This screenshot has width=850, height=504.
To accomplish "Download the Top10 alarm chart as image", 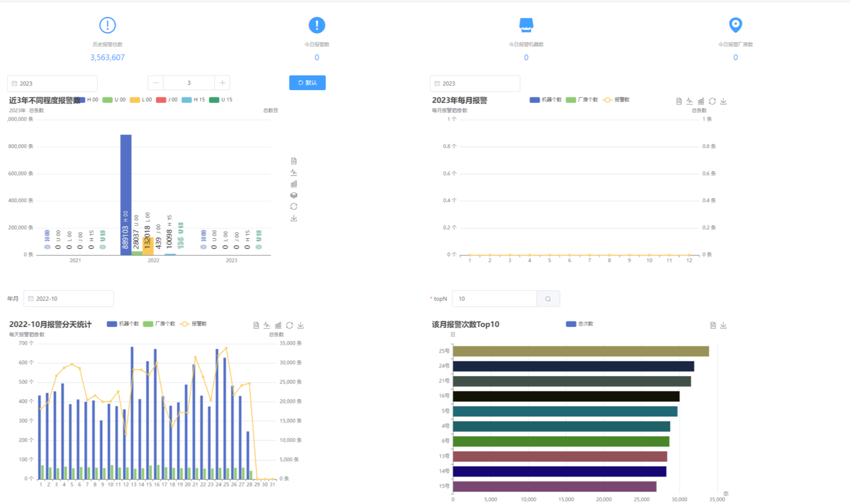I will pos(723,325).
